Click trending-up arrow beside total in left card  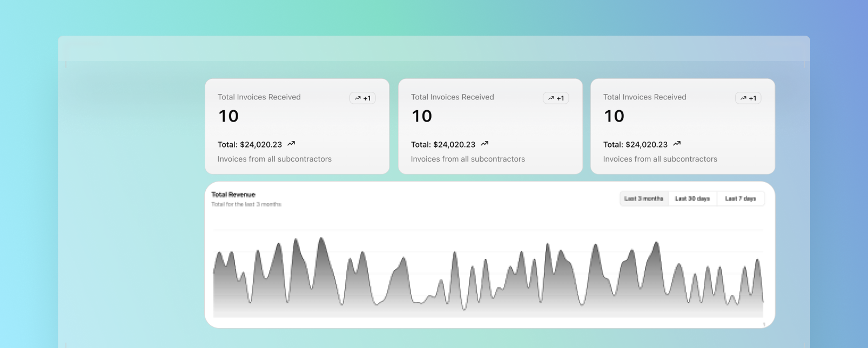[x=291, y=144]
